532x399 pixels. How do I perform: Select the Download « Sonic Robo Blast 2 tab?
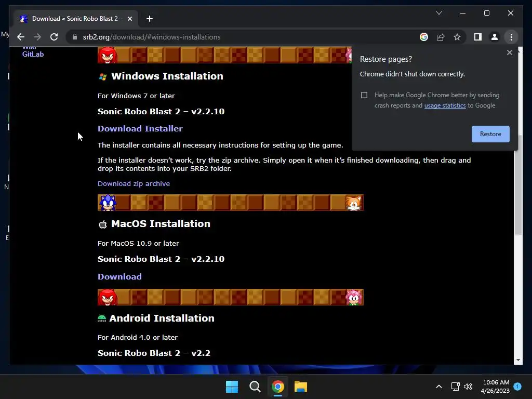[76, 19]
